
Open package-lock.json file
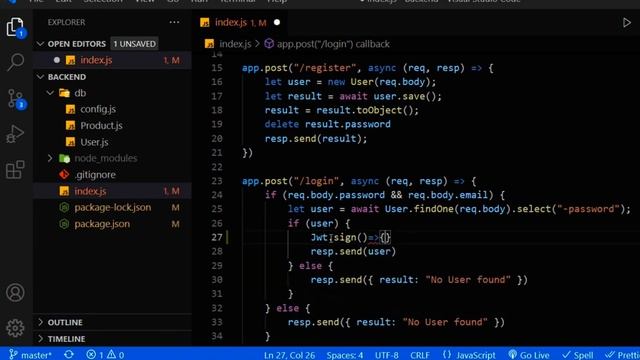click(112, 207)
